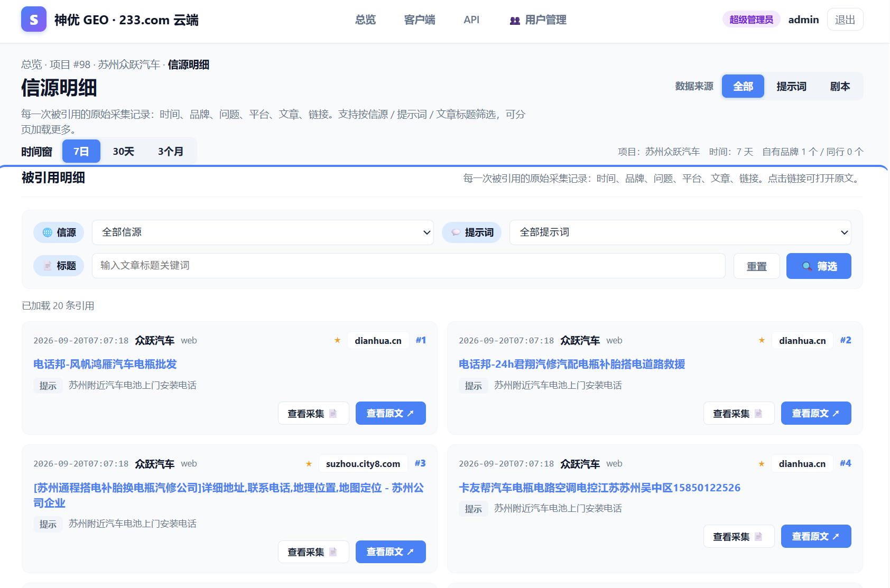
Task: Click 查看采集 on the suzhou.city8.com card
Action: click(313, 552)
